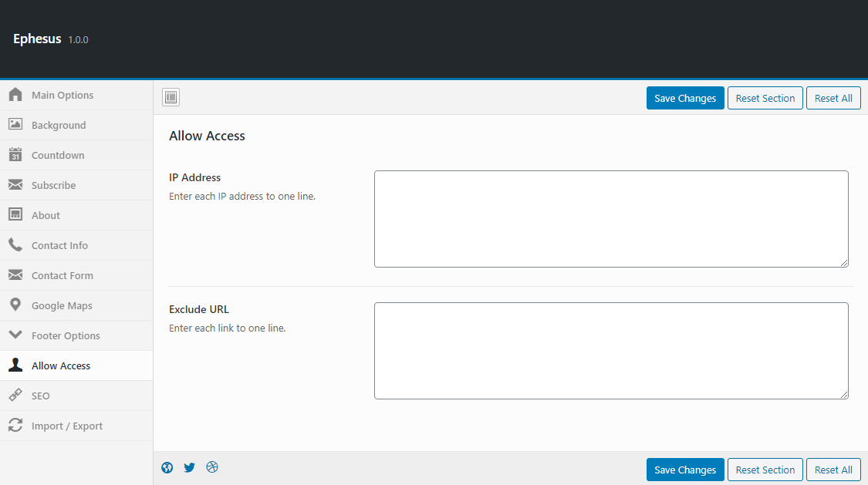
Task: Go to the Subscribe section
Action: coord(53,185)
